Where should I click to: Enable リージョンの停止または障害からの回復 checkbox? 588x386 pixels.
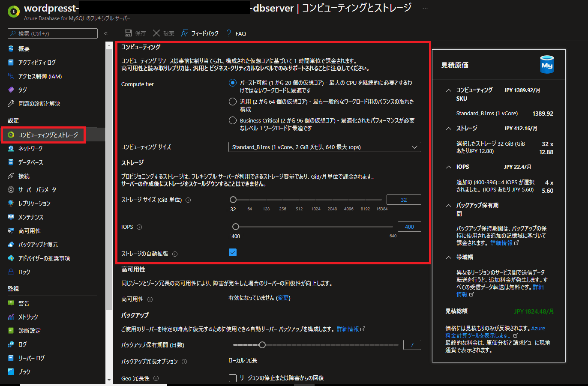(x=233, y=378)
